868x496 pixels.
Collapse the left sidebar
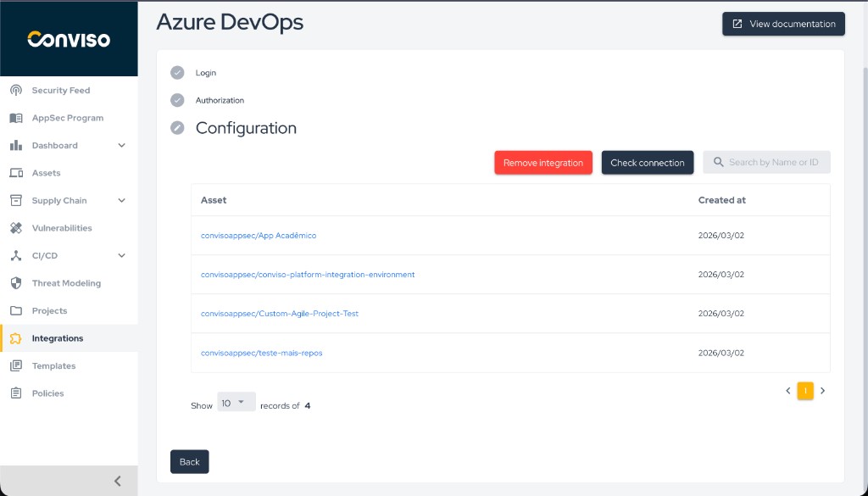[117, 481]
